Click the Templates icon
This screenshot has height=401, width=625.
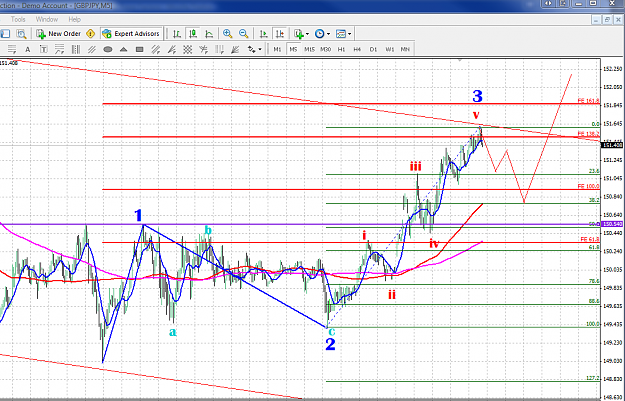[x=341, y=34]
